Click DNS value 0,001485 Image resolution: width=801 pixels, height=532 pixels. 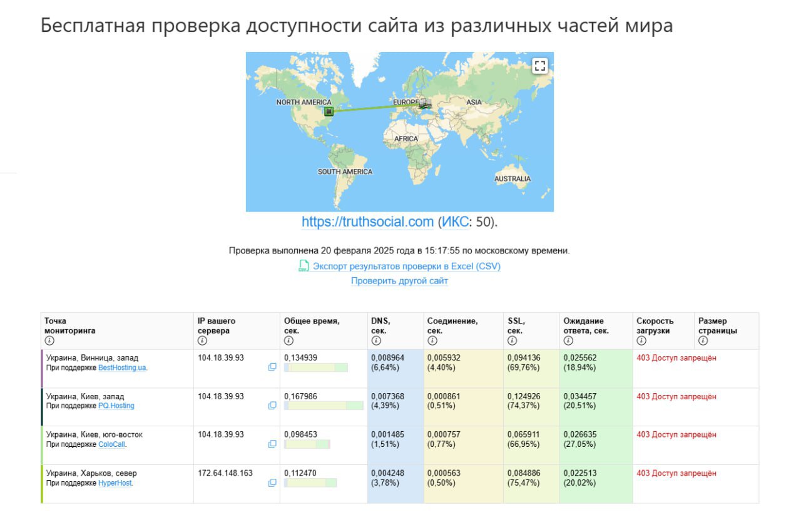pos(387,434)
